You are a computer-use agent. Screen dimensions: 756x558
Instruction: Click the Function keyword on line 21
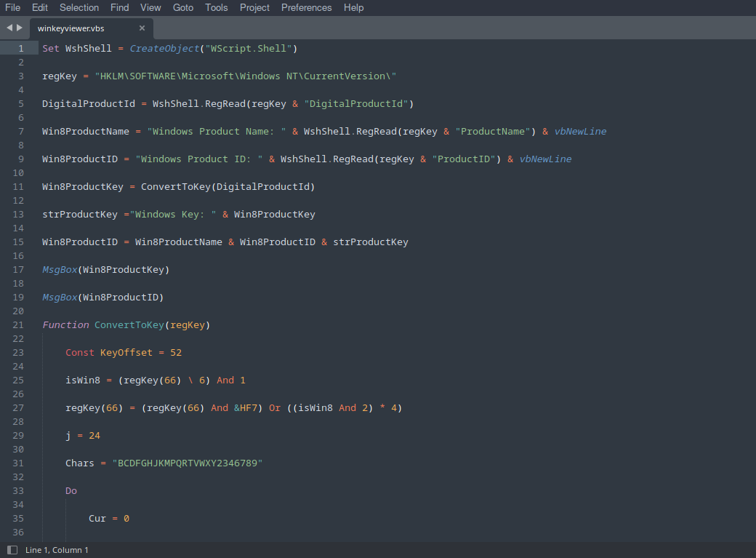point(65,325)
